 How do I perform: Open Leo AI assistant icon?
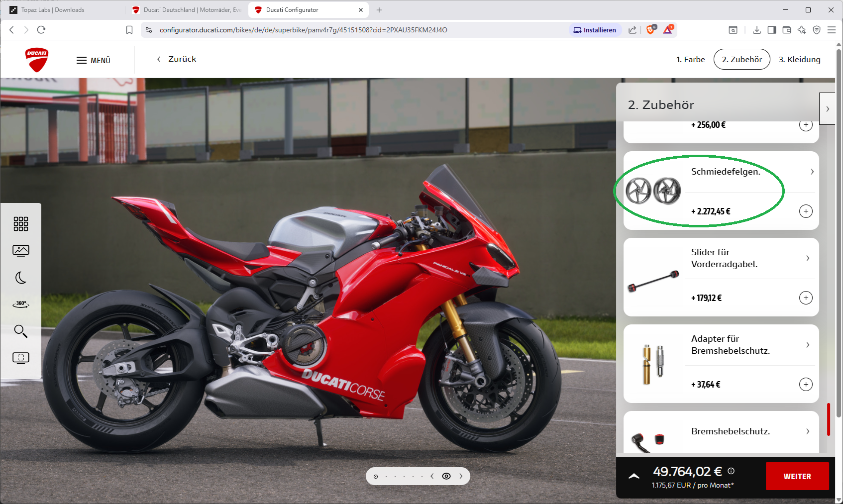[x=802, y=30]
